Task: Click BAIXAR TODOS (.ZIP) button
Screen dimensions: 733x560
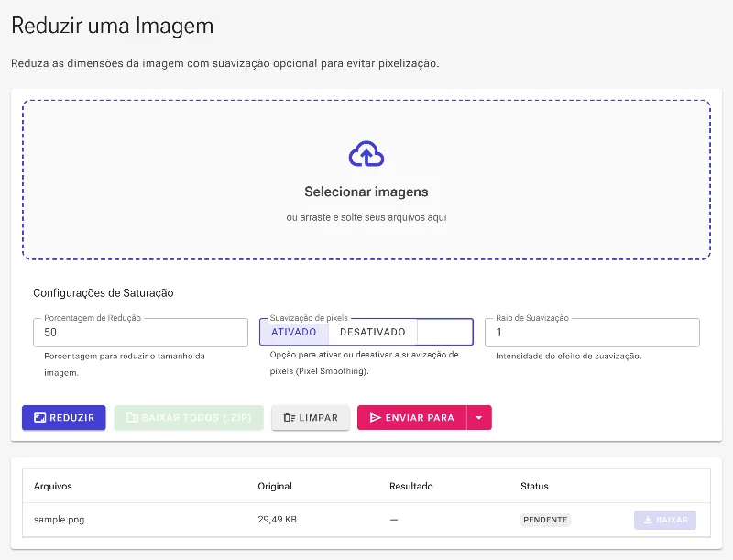Action: pyautogui.click(x=189, y=417)
